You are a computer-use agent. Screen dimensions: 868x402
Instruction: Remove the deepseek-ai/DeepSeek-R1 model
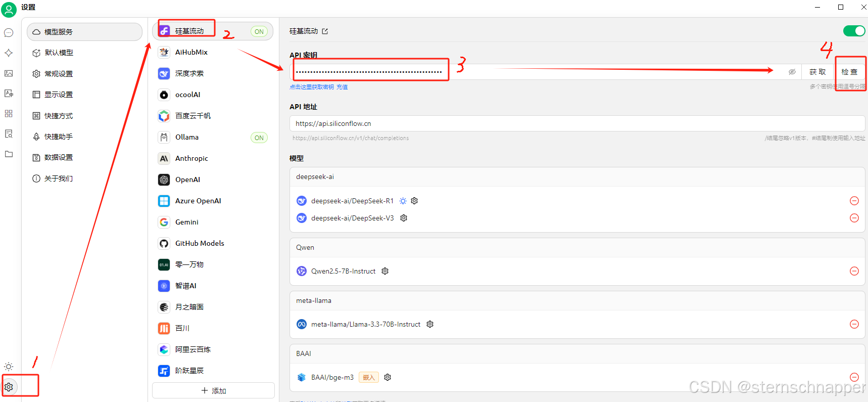pos(854,201)
